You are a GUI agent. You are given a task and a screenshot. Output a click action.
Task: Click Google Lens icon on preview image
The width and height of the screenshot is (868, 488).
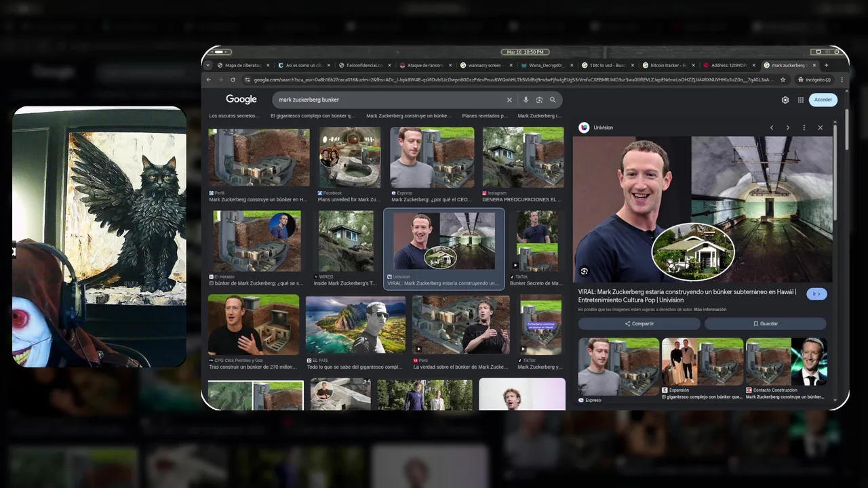click(x=584, y=271)
